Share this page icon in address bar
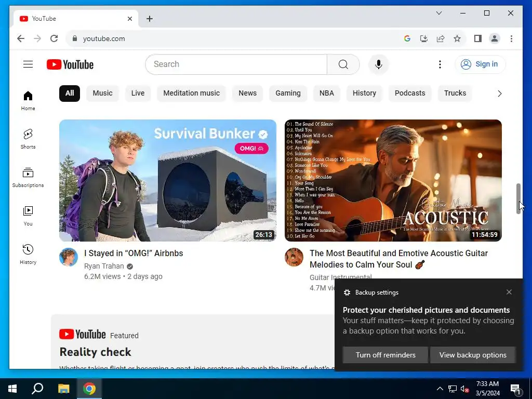The image size is (532, 399). point(441,38)
